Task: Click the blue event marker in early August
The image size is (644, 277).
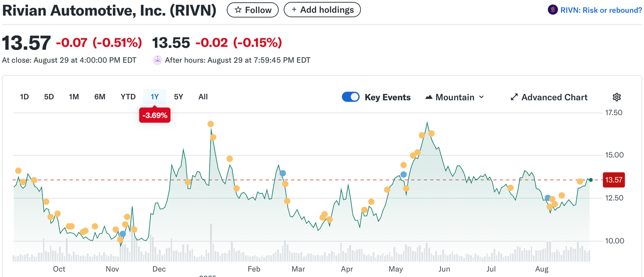Action: pyautogui.click(x=547, y=198)
